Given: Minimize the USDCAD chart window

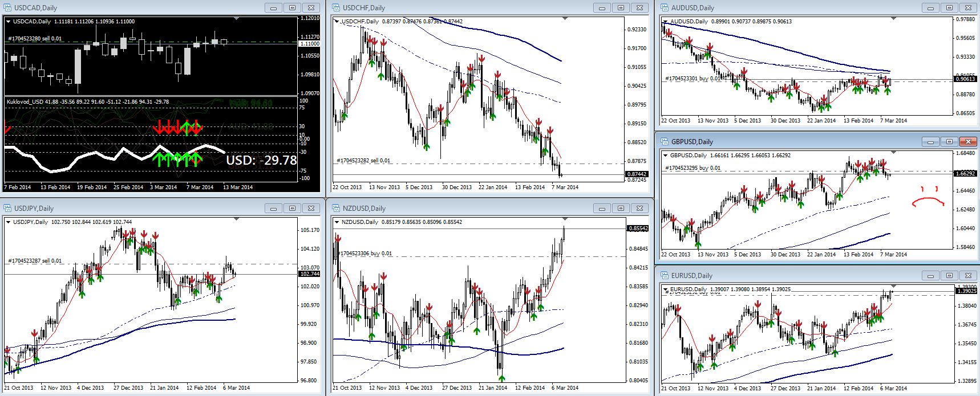Looking at the screenshot, I should click(274, 8).
